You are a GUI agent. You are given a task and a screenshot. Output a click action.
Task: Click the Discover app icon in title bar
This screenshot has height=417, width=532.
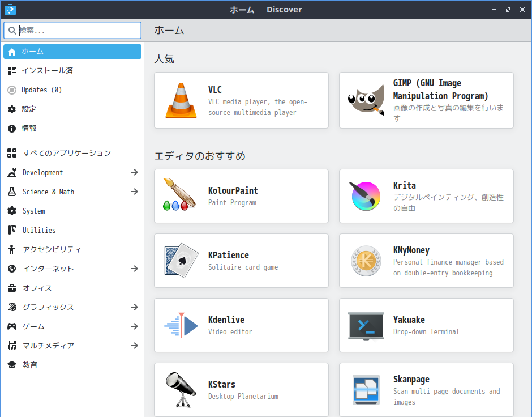(x=10, y=10)
